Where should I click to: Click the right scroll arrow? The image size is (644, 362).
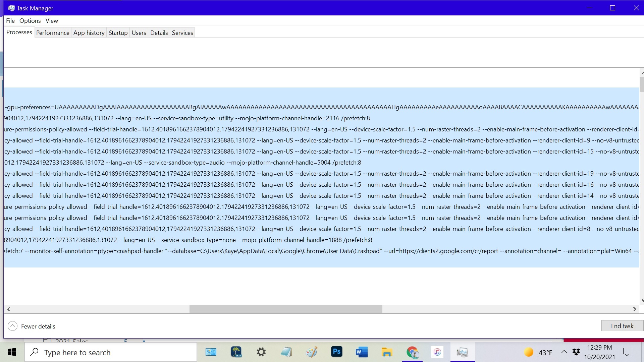coord(634,309)
